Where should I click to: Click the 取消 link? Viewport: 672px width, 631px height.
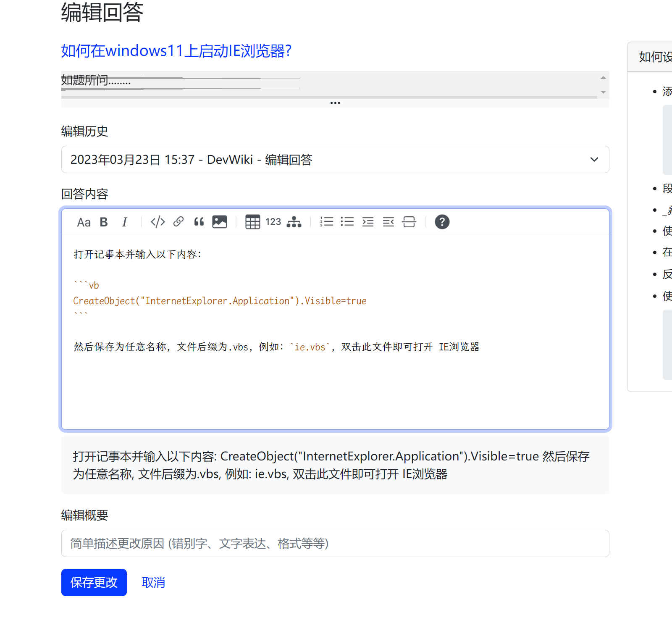(153, 583)
